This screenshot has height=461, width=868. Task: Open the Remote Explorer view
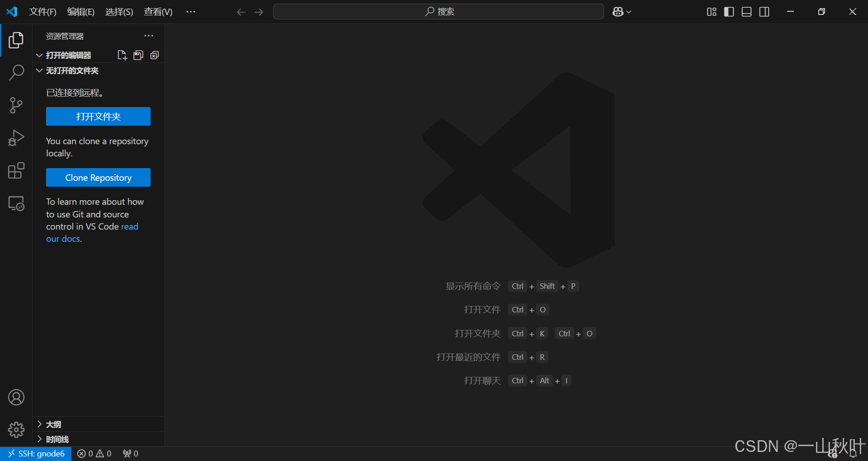(x=16, y=203)
